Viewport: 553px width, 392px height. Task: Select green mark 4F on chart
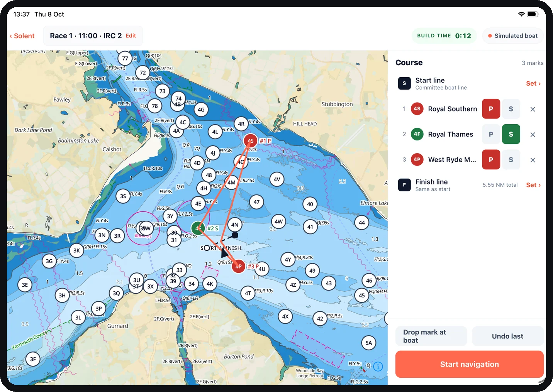[198, 228]
